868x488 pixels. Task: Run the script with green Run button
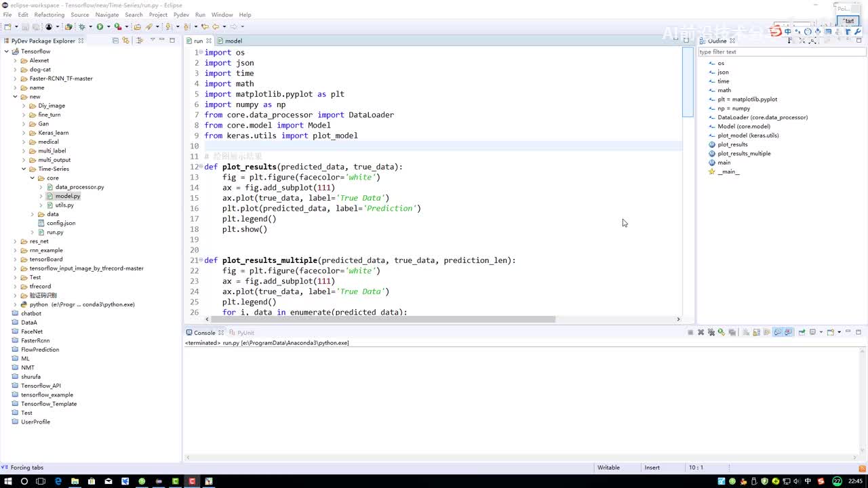[100, 26]
